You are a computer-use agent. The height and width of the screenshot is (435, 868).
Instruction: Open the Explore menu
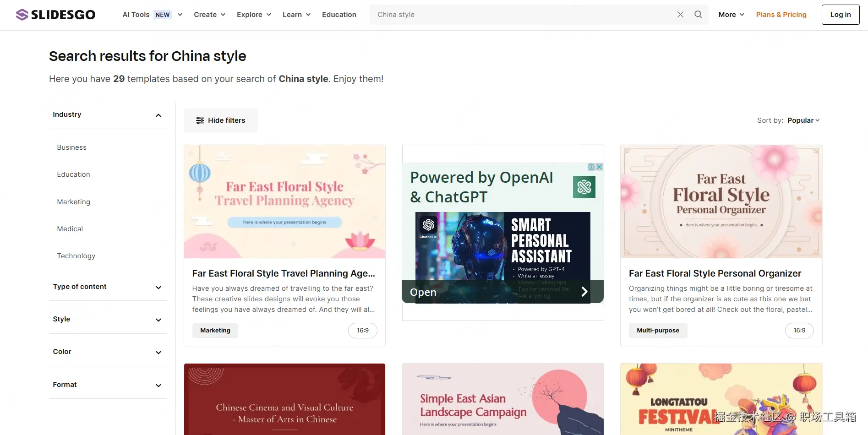[x=254, y=15]
